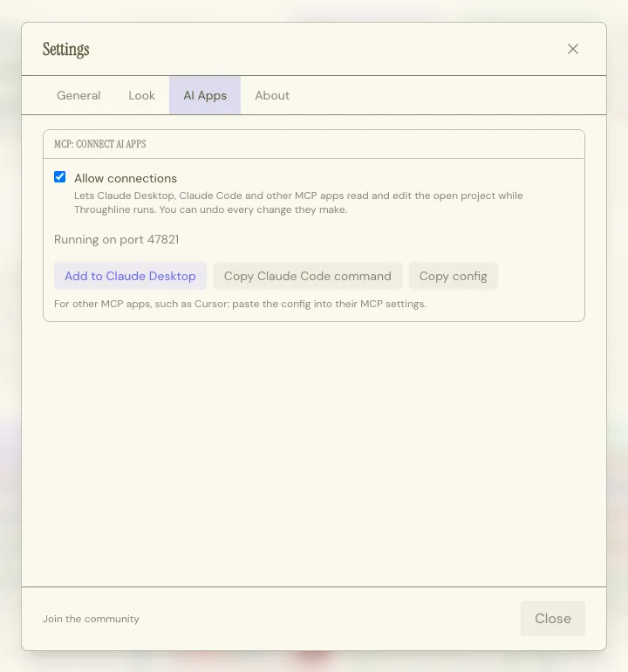This screenshot has width=628, height=672.
Task: Click the 'Running on port 47821' text
Action: [117, 239]
